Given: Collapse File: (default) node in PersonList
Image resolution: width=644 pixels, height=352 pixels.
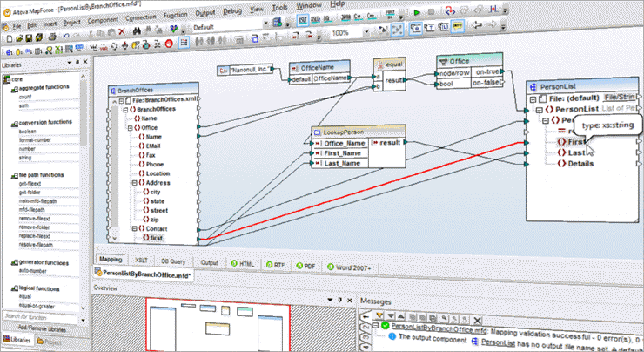Looking at the screenshot, I should [533, 99].
